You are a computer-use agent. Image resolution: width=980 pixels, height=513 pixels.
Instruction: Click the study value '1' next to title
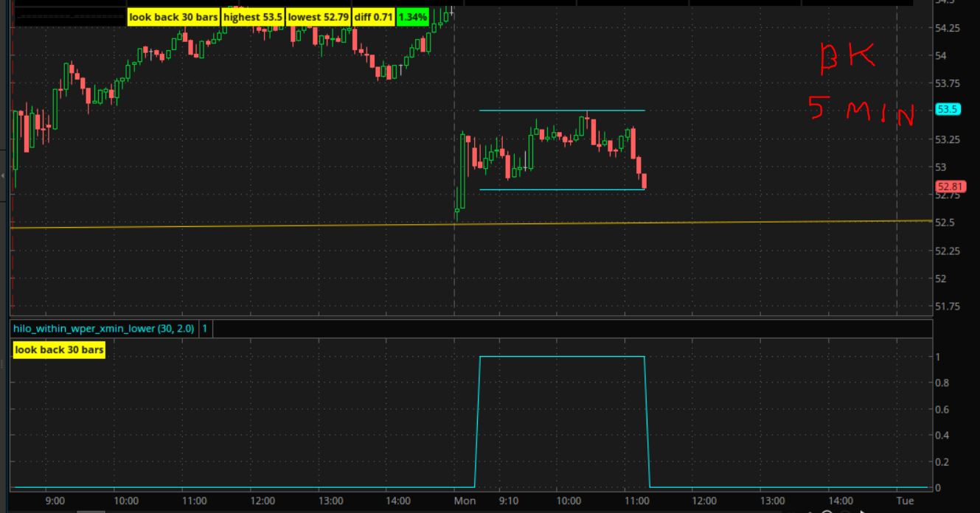point(205,329)
